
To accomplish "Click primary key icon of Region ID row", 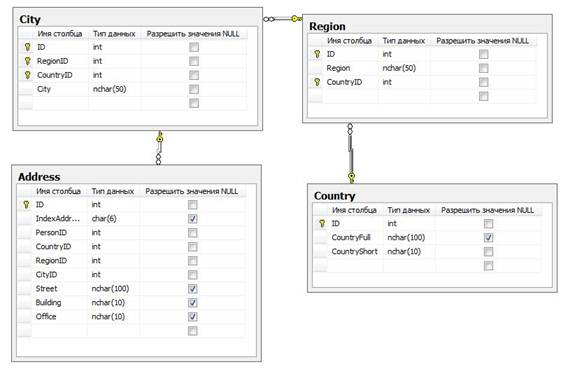I will point(317,54).
